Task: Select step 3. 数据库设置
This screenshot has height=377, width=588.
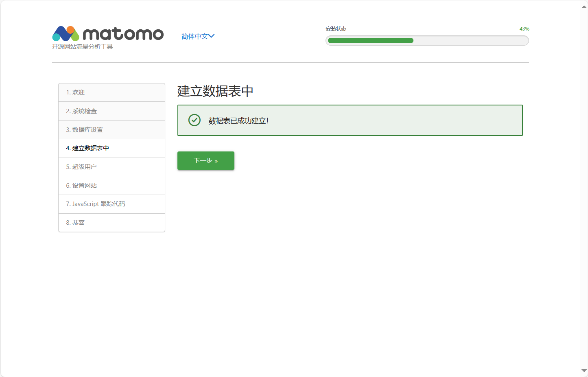Action: (111, 130)
